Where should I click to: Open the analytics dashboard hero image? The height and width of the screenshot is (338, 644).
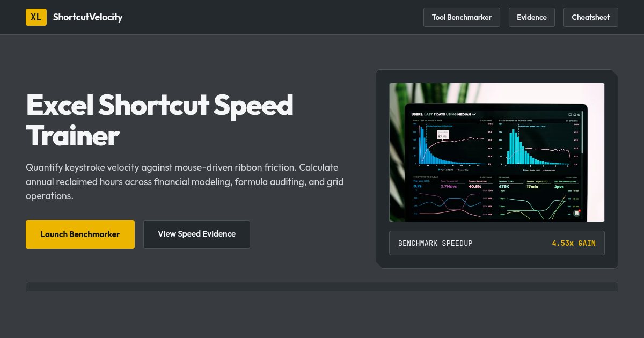click(x=497, y=152)
